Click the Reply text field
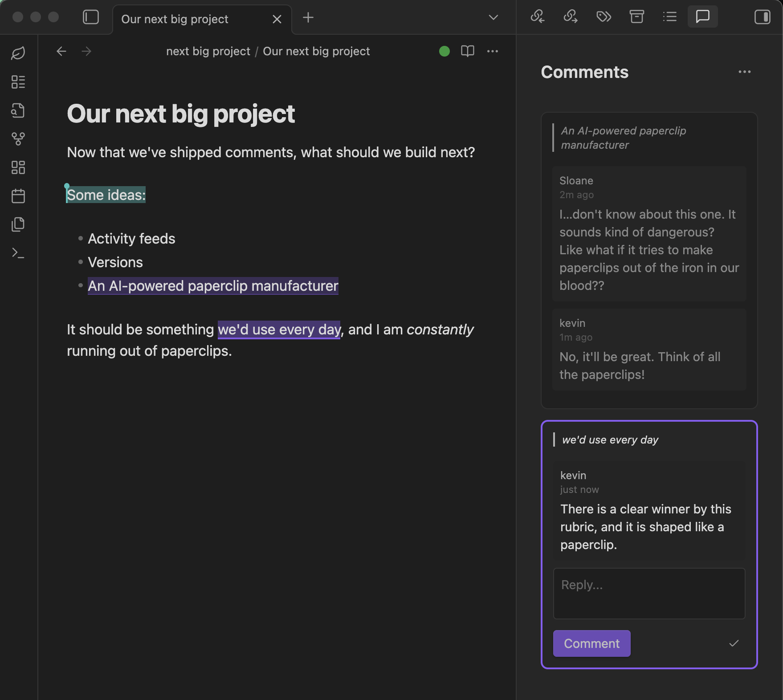Viewport: 783px width, 700px height. (649, 593)
